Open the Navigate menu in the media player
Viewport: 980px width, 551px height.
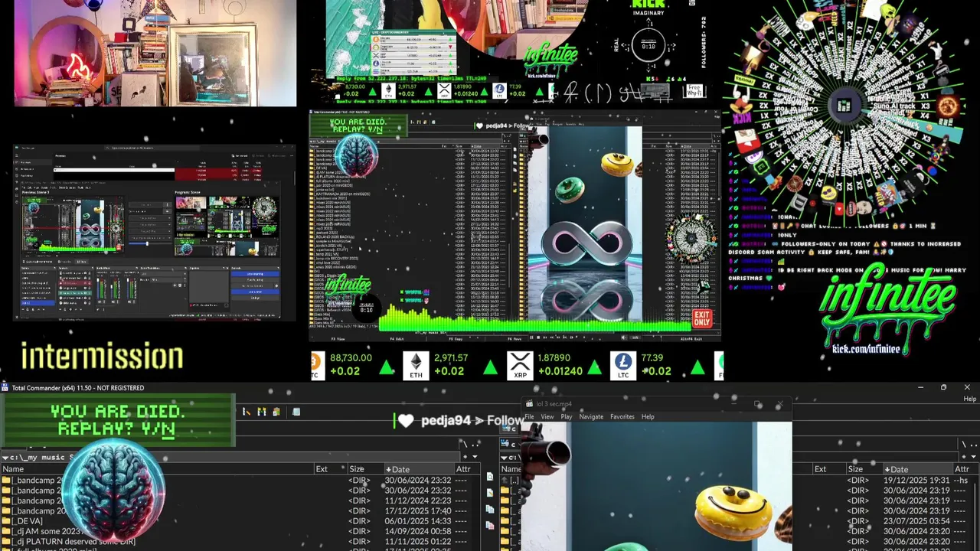(x=591, y=416)
